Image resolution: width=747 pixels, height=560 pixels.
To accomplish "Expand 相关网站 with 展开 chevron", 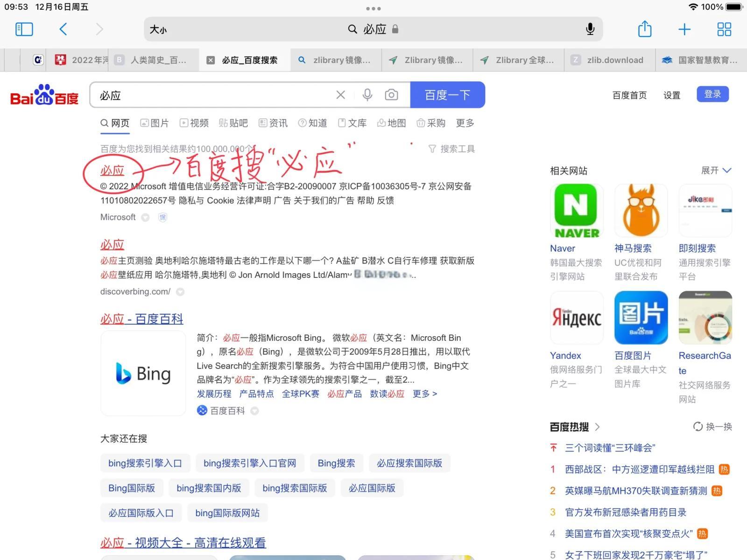I will (716, 170).
